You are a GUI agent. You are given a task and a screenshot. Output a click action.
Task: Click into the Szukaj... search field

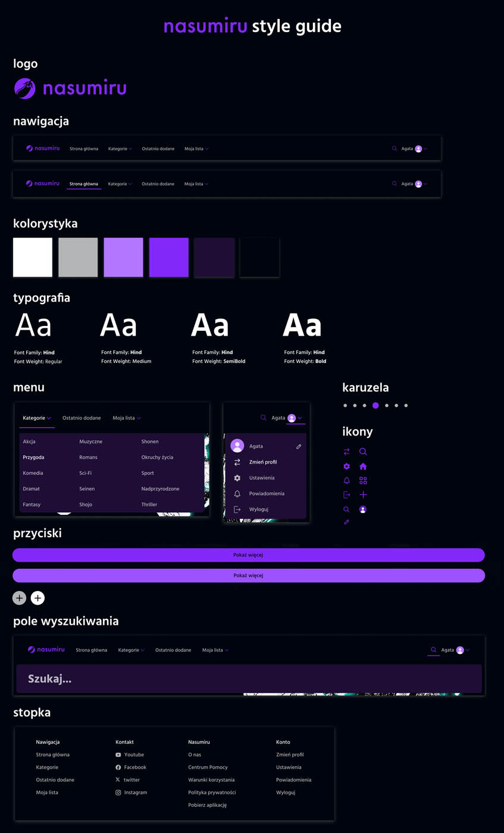249,679
